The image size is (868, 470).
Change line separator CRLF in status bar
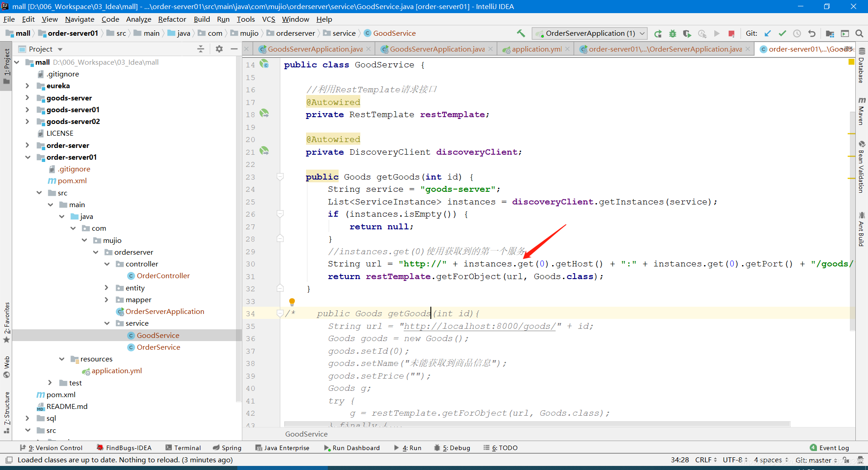(706, 460)
